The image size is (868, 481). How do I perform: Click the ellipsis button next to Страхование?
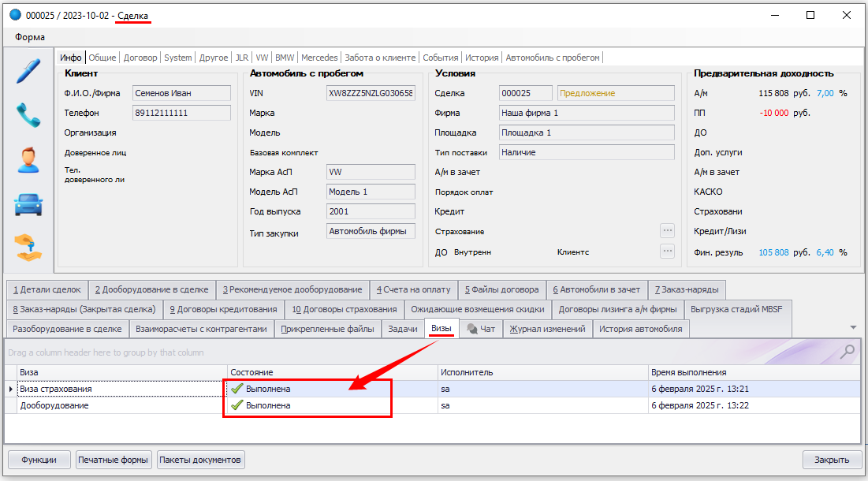668,231
